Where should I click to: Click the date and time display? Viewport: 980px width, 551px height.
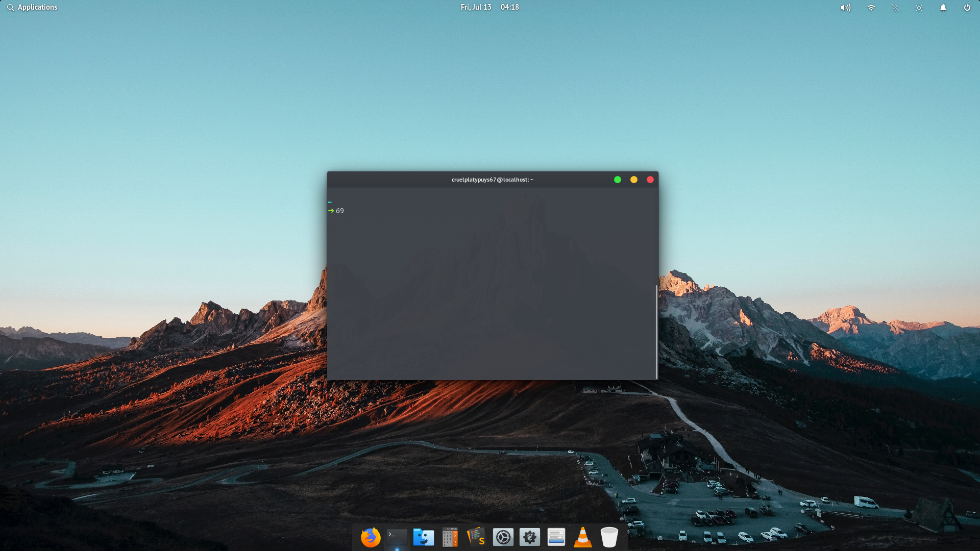click(x=489, y=7)
